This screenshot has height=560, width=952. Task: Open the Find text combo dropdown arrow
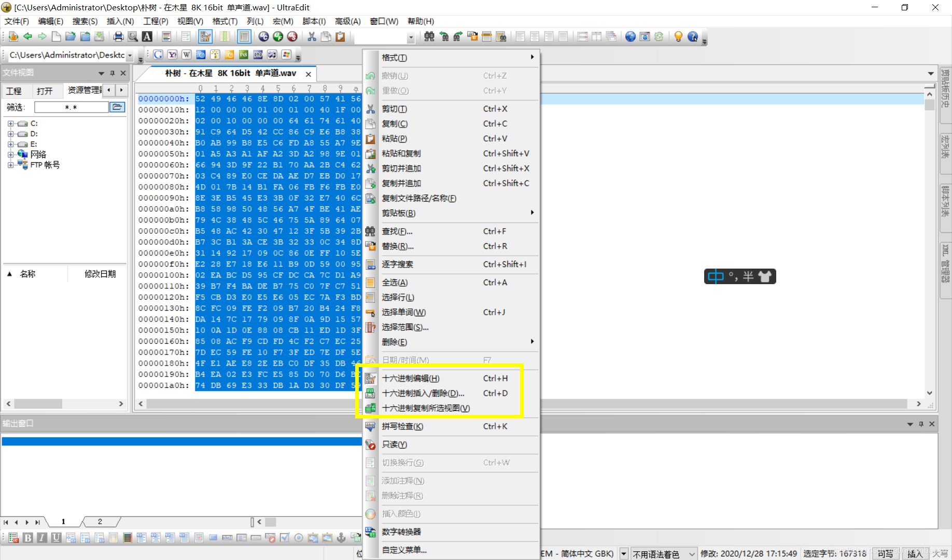tap(411, 37)
